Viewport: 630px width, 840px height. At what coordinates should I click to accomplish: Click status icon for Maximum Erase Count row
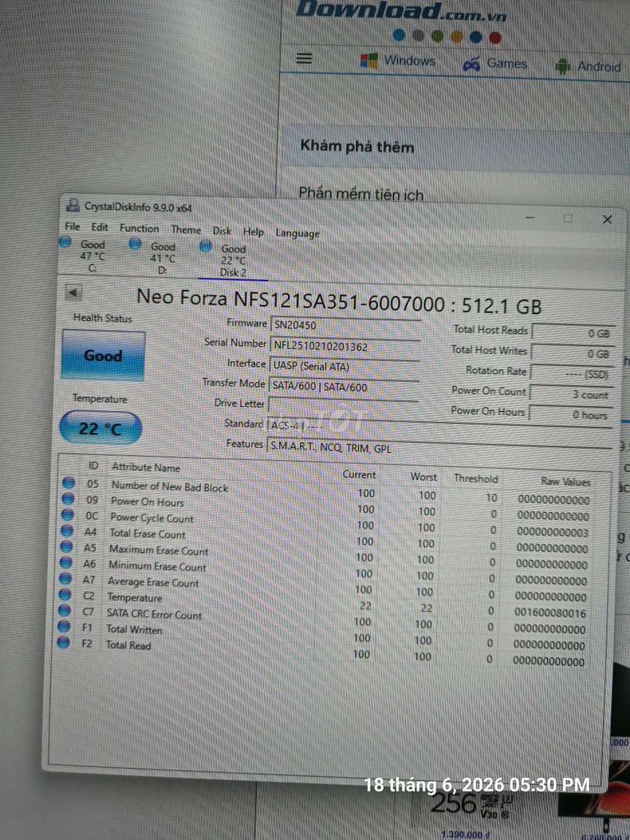tap(66, 546)
